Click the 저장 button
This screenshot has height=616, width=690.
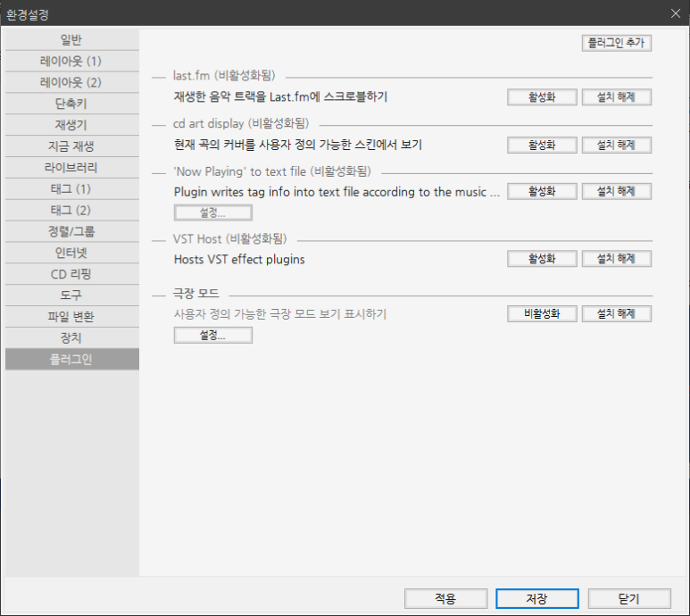[536, 599]
